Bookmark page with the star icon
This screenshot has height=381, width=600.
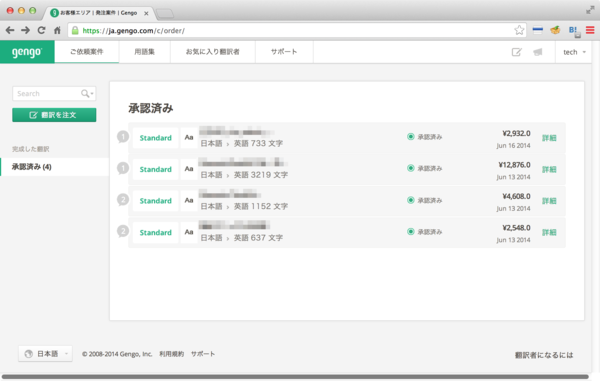tap(519, 30)
